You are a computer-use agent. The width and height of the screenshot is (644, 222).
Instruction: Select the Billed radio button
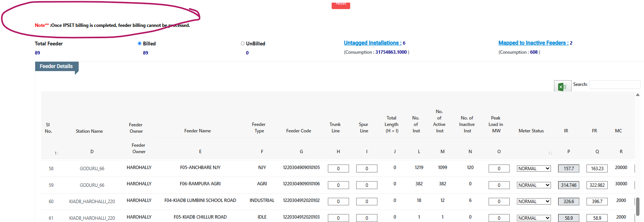[140, 43]
